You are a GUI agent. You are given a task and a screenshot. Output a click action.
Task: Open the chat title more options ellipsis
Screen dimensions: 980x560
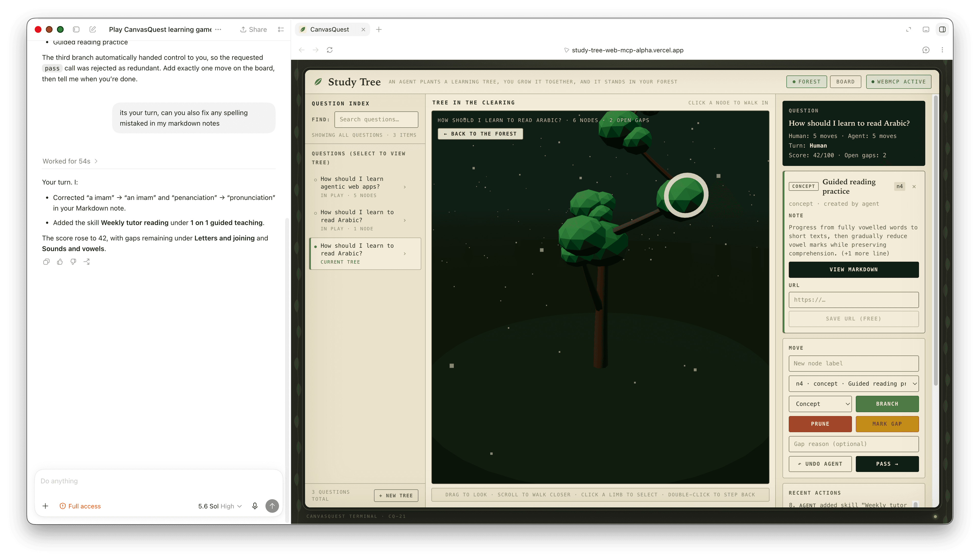tap(218, 29)
